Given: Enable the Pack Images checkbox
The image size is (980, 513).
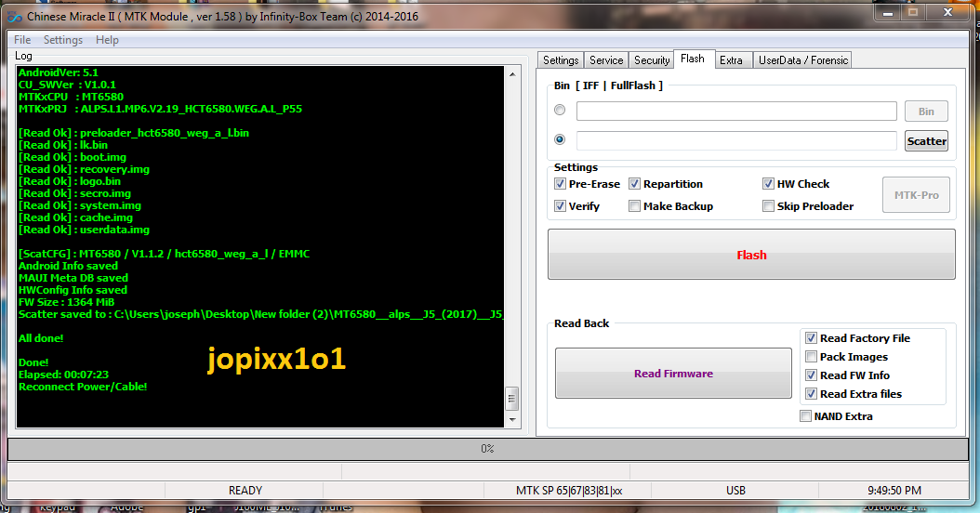Looking at the screenshot, I should [x=811, y=357].
